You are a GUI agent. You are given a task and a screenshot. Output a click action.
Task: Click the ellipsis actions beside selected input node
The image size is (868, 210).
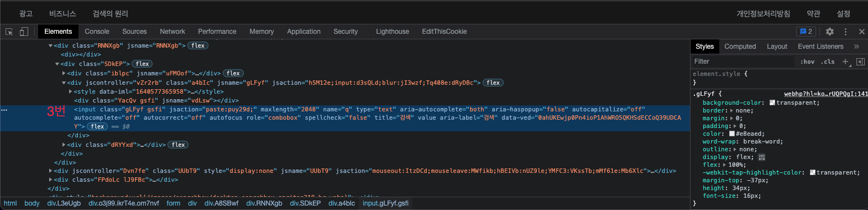pos(4,110)
